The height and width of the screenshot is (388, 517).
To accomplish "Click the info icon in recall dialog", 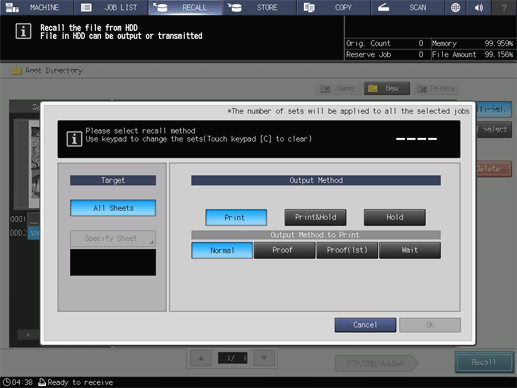I will point(74,138).
